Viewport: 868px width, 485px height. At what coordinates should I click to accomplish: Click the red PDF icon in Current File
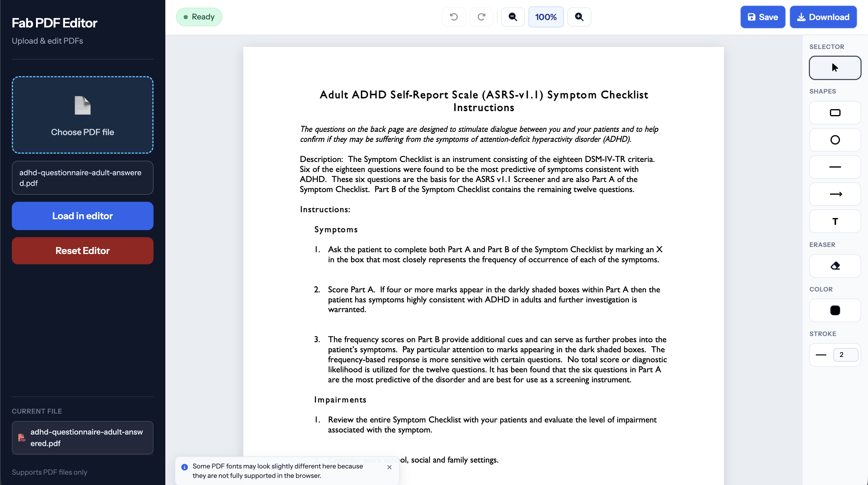pyautogui.click(x=22, y=438)
